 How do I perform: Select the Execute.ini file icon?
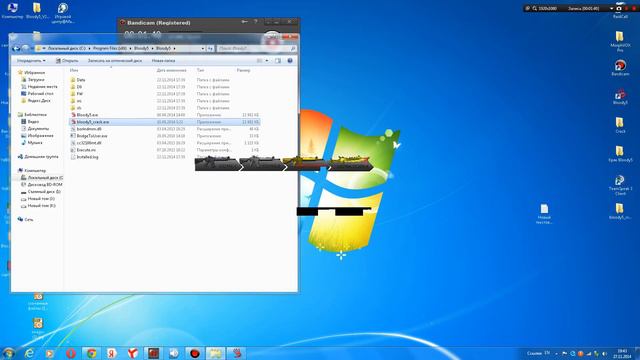[73, 150]
